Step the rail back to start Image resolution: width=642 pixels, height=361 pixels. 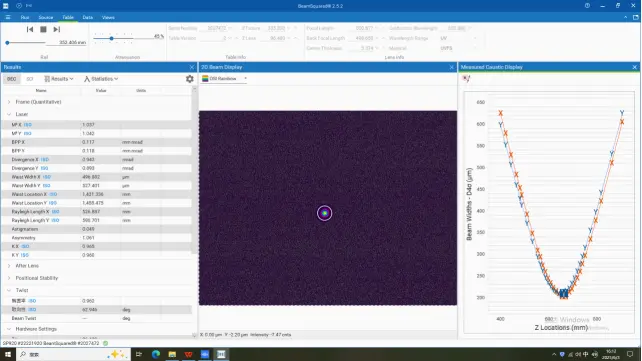click(x=30, y=29)
